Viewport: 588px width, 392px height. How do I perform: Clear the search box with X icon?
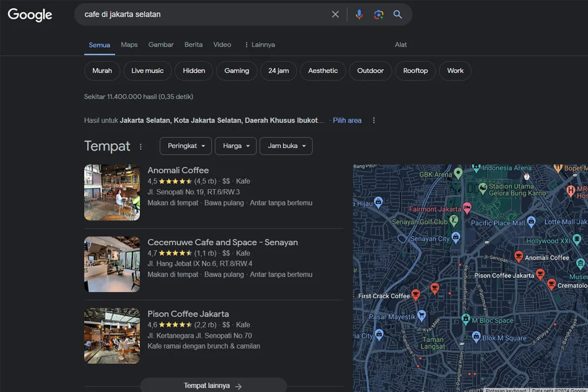point(335,14)
